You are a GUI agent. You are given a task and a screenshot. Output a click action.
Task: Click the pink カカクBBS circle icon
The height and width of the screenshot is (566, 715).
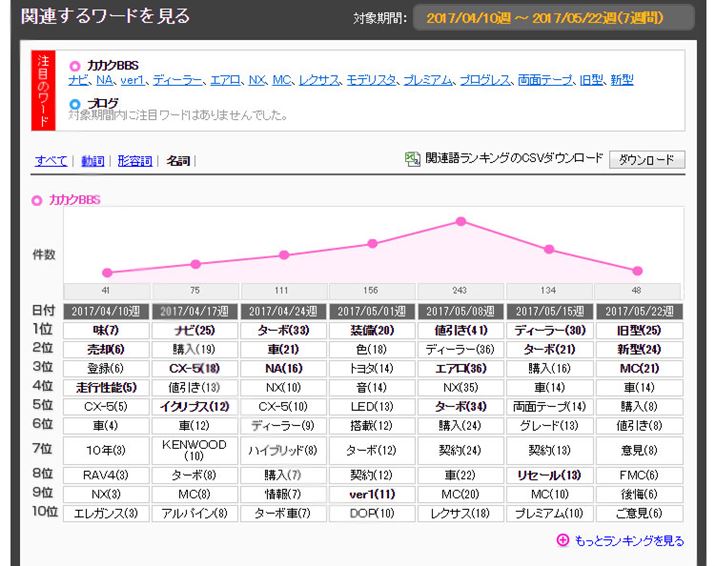(x=75, y=66)
